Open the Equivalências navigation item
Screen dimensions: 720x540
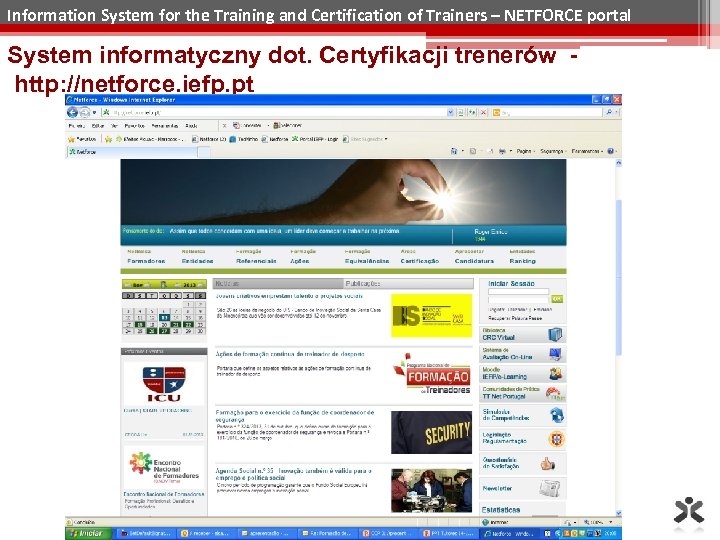coord(367,261)
